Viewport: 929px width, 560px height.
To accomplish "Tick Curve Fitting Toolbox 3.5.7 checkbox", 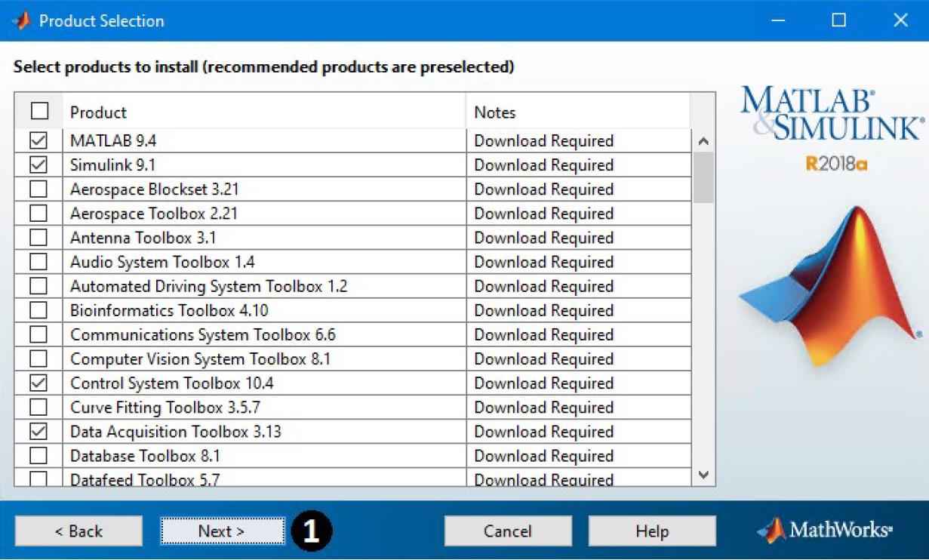I will [x=38, y=408].
